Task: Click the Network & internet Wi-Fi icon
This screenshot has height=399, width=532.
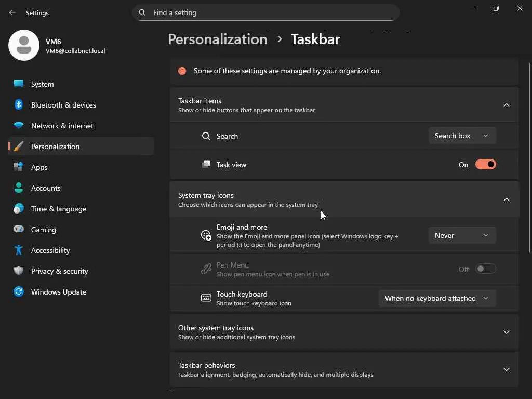Action: pos(19,126)
